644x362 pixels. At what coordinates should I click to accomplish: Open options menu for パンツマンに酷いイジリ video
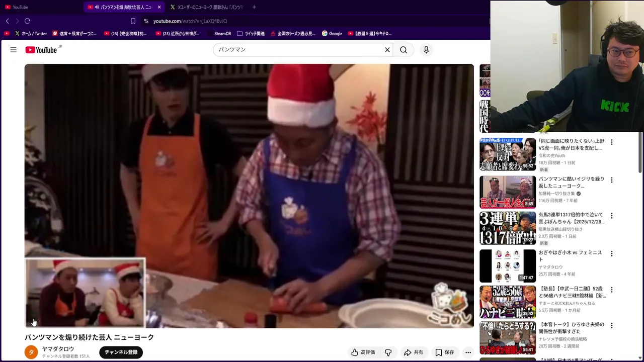(x=612, y=180)
